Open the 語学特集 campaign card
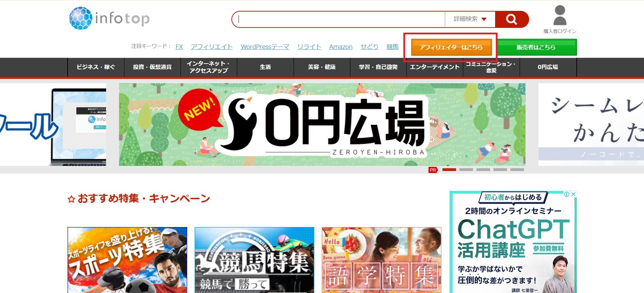644x293 pixels. tap(382, 260)
